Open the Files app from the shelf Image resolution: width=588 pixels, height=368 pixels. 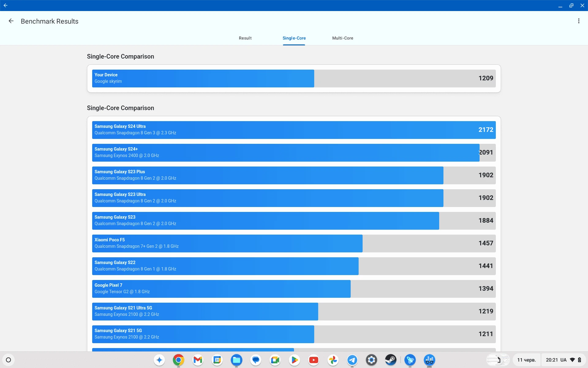tap(236, 360)
